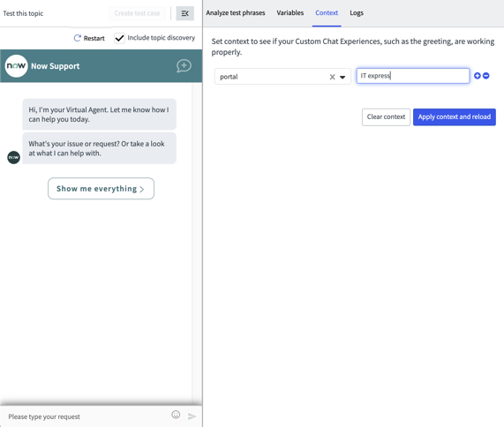
Task: Switch to the Logs tab
Action: coord(357,13)
